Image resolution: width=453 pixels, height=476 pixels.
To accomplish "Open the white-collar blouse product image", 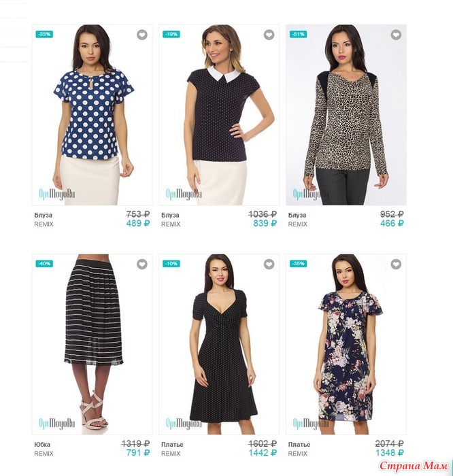I will pos(219,115).
